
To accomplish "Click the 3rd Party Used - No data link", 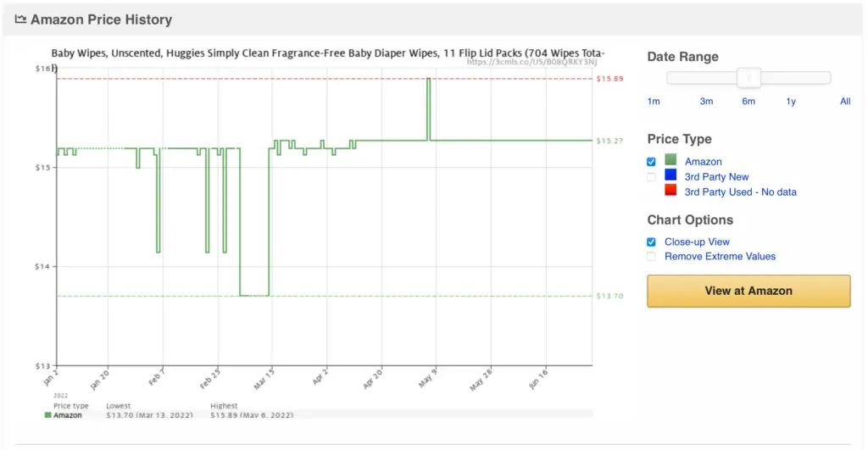I will click(740, 192).
